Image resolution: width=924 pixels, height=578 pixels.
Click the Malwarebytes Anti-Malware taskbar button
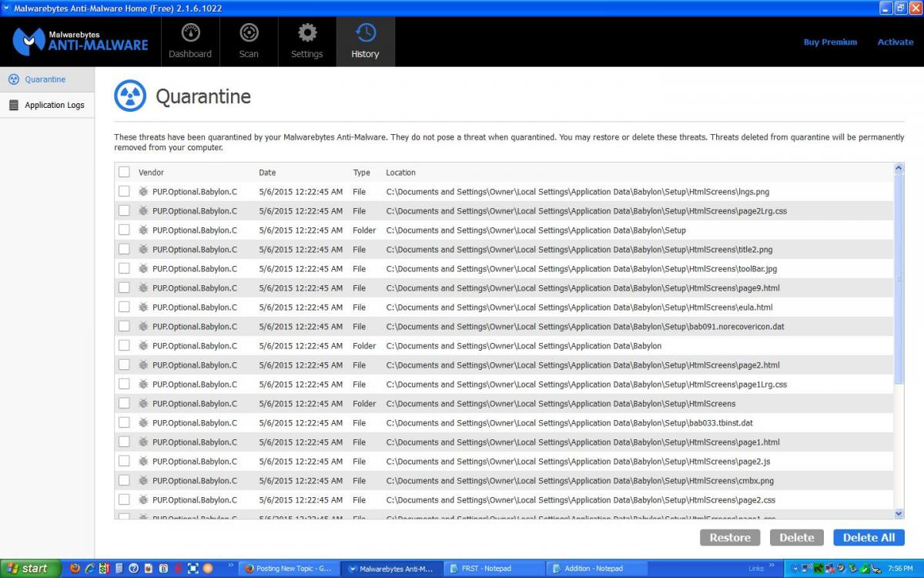click(390, 569)
